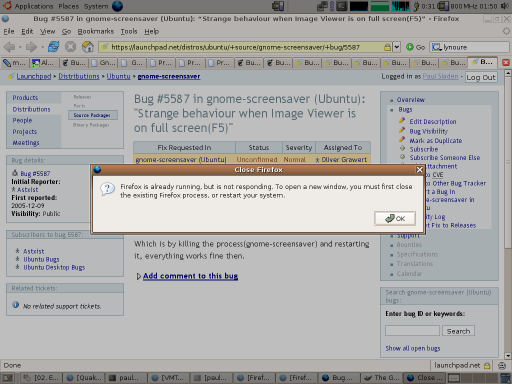Viewport: 512px width, 384px height.
Task: Open the Back history dropdown arrow
Action: 20,47
